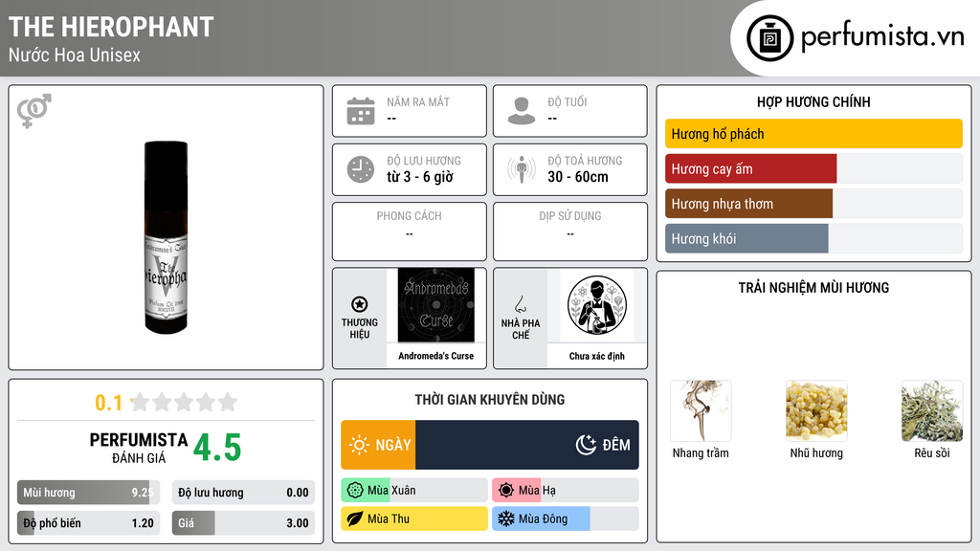Click the Độ phổ biến 1.20 score bar
Image resolution: width=980 pixels, height=551 pixels.
[88, 523]
